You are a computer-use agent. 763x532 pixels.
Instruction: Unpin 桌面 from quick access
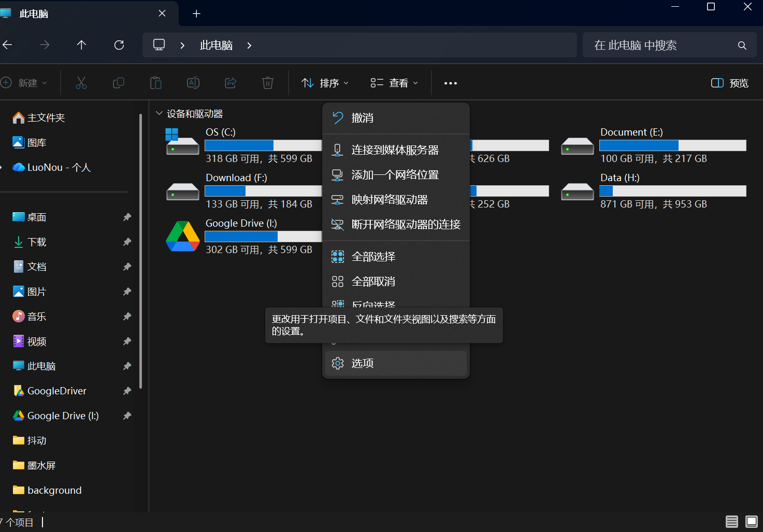tap(127, 217)
